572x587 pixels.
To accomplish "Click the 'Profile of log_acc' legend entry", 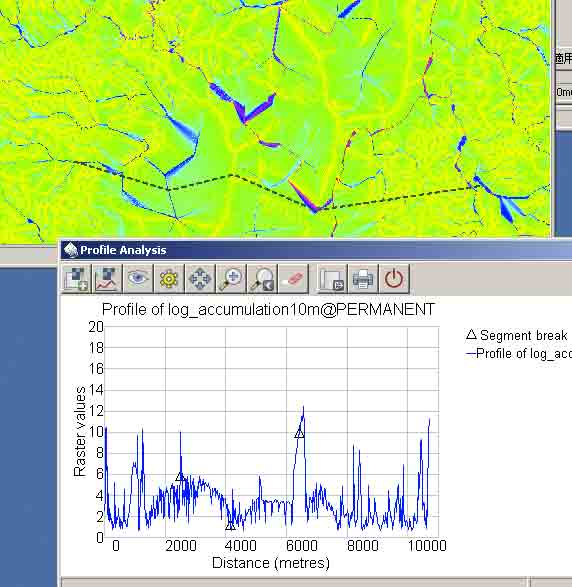I will 519,353.
